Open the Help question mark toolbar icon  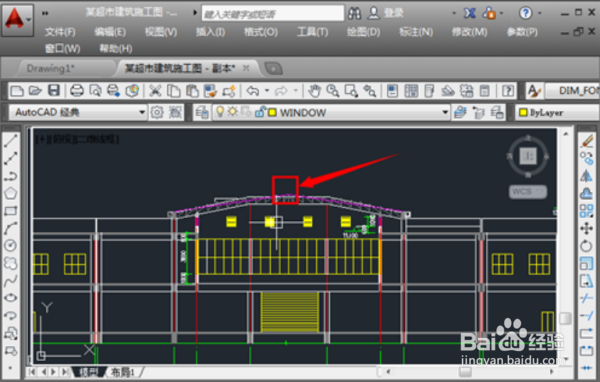pyautogui.click(x=508, y=91)
